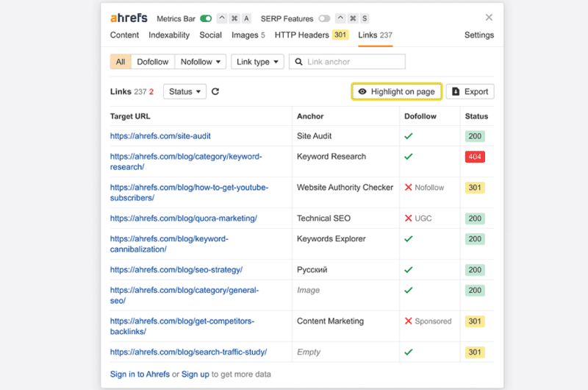Open the site-audit target URL

click(160, 136)
